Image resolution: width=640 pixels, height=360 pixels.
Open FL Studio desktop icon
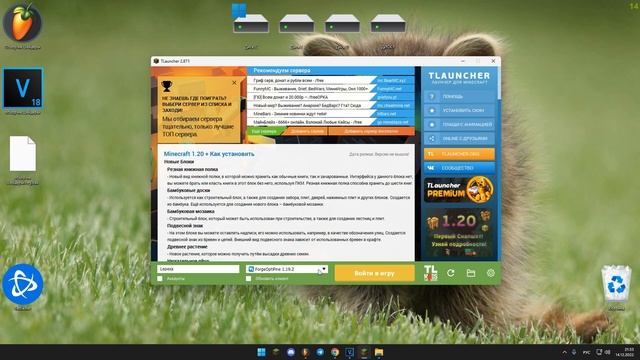click(22, 25)
